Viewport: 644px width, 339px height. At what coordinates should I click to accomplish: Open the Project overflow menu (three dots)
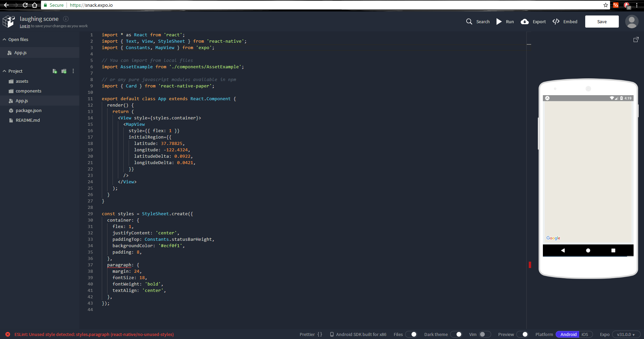73,71
